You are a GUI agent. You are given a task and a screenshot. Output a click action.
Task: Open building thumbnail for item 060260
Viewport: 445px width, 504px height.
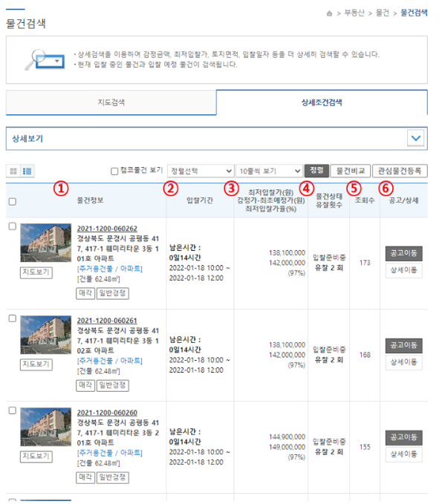46,427
